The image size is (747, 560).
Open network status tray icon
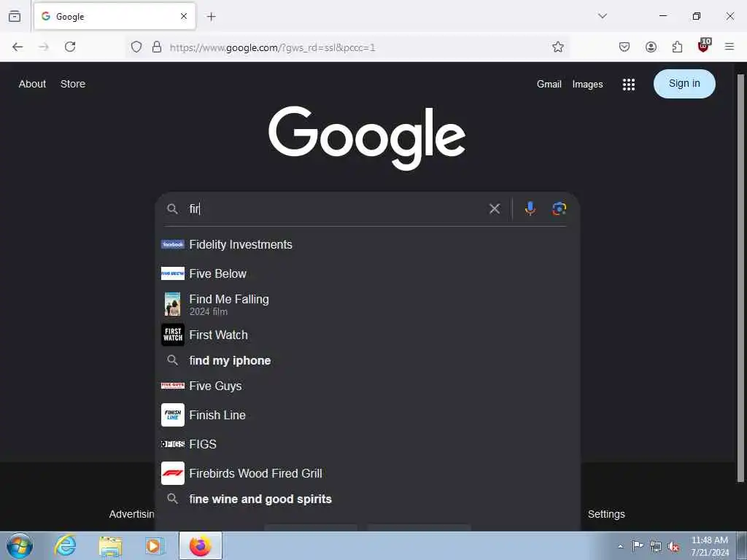pyautogui.click(x=656, y=546)
